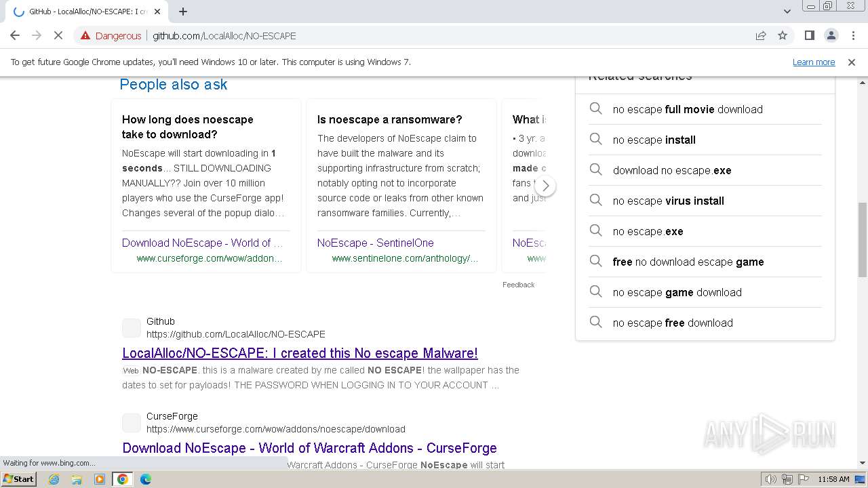
Task: Share this page icon in address bar
Action: (x=761, y=35)
